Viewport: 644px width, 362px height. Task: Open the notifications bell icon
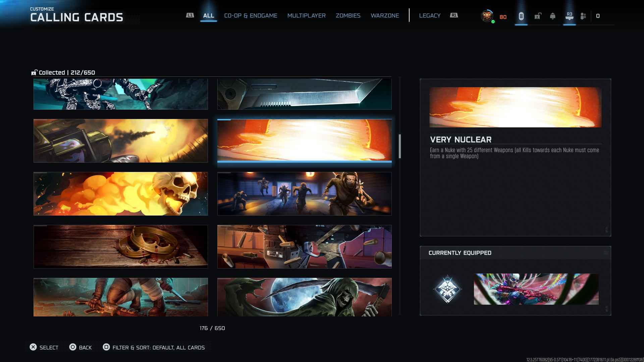pyautogui.click(x=552, y=16)
